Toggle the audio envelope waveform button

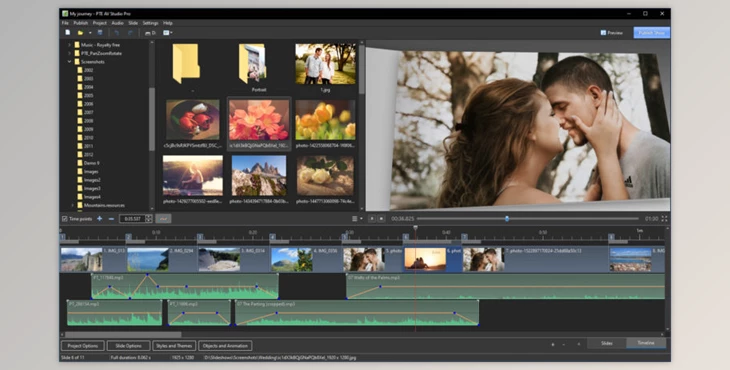163,218
